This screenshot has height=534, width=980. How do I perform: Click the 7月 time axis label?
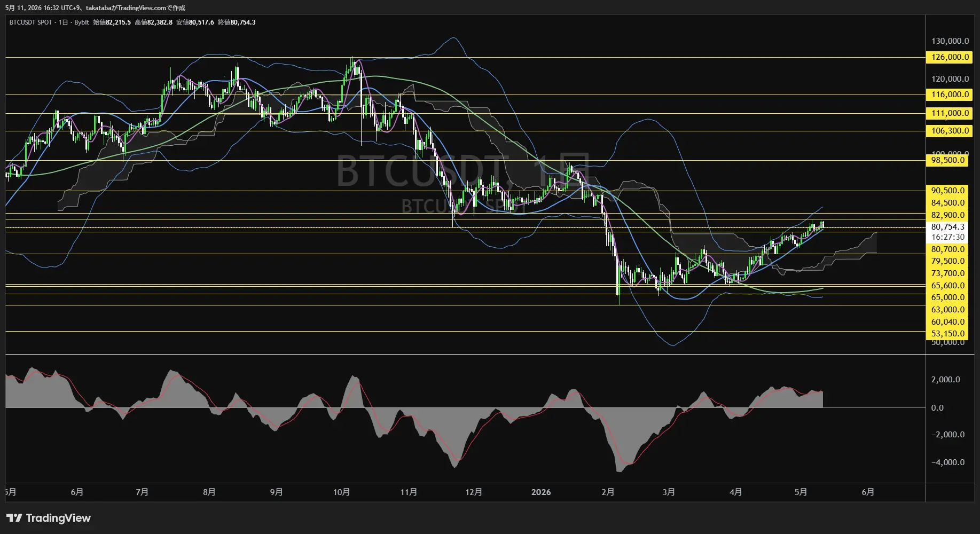coord(142,492)
